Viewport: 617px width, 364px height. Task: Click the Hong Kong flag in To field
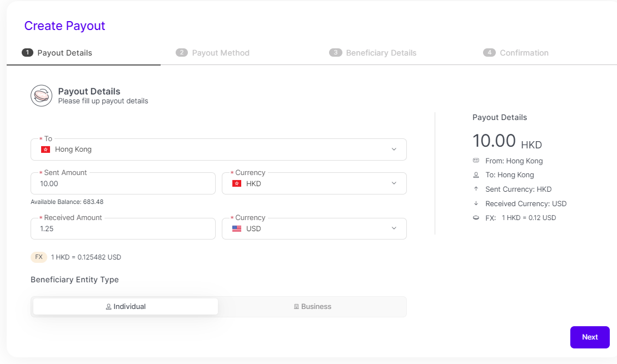point(46,149)
